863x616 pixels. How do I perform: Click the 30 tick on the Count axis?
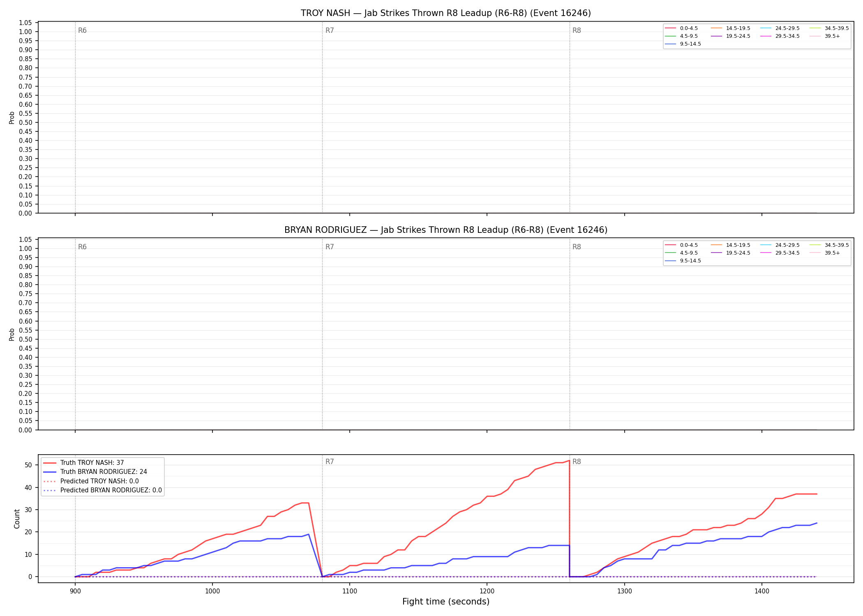pyautogui.click(x=28, y=510)
